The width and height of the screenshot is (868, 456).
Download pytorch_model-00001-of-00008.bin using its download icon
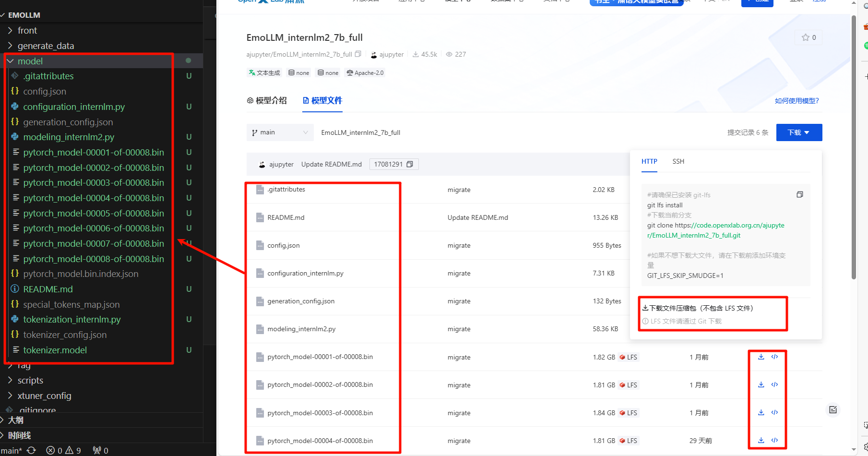[x=761, y=357]
